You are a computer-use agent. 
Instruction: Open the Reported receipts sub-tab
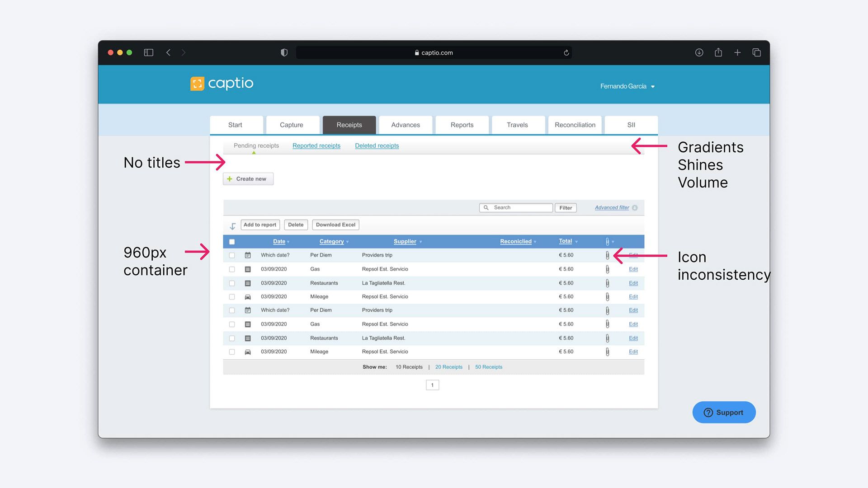click(x=316, y=145)
